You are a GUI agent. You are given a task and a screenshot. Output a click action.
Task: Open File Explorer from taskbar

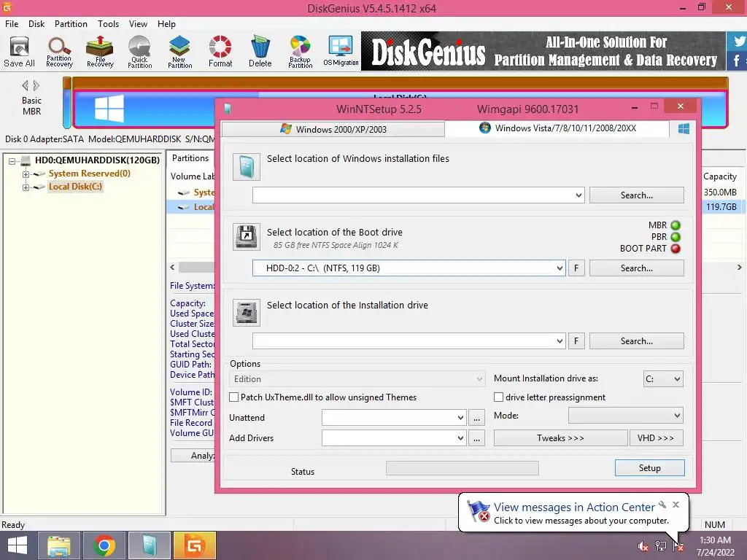coord(58,545)
